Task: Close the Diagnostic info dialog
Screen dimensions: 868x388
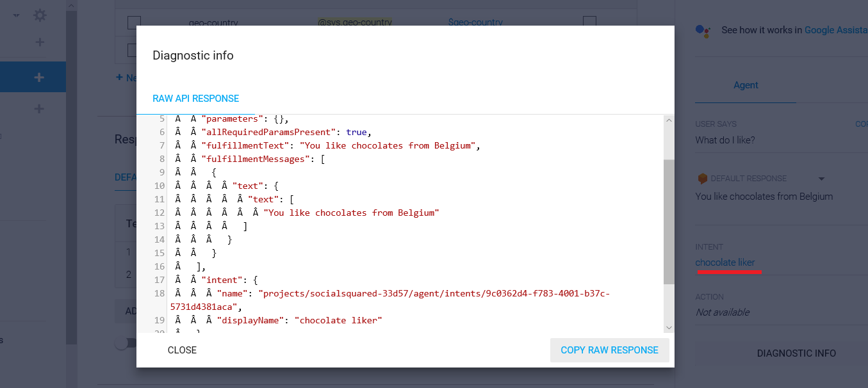Action: (x=182, y=350)
